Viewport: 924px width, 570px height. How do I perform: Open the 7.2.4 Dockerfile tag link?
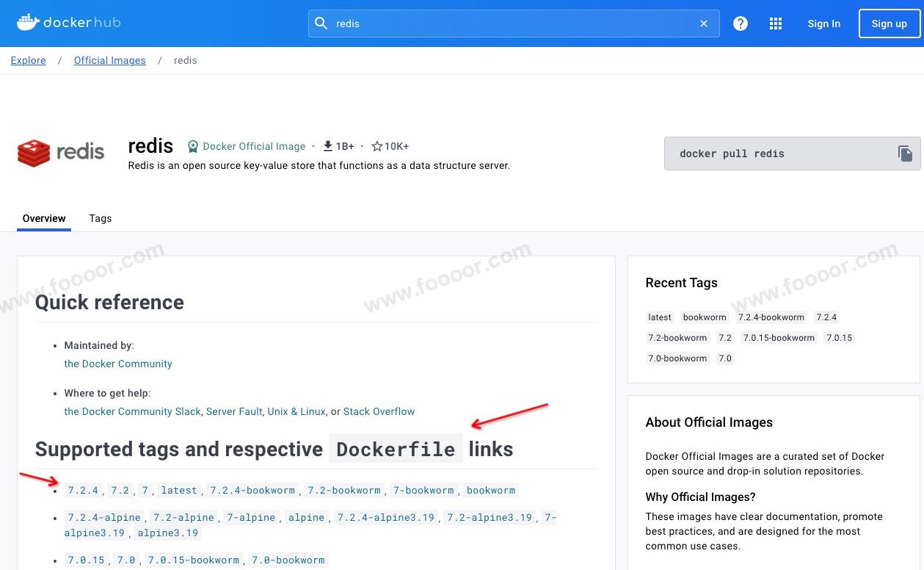tap(83, 490)
